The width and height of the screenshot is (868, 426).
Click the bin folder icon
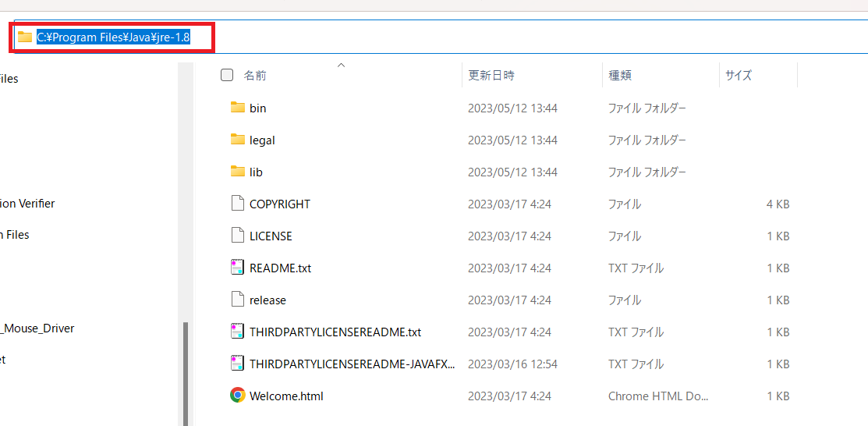pos(238,108)
